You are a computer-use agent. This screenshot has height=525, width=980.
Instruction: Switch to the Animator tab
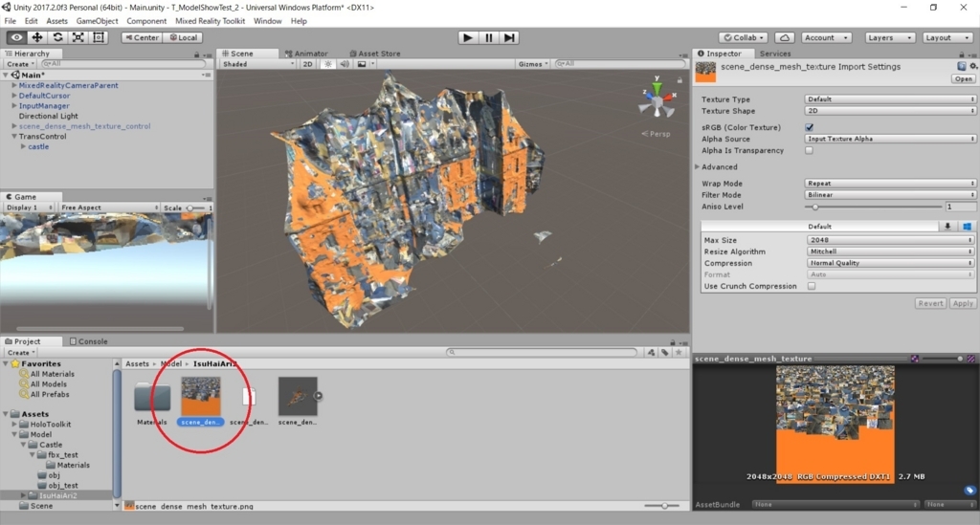(x=306, y=54)
